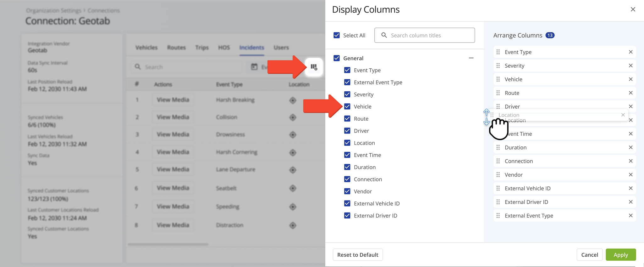
Task: Select the Incidents tab
Action: (x=251, y=48)
